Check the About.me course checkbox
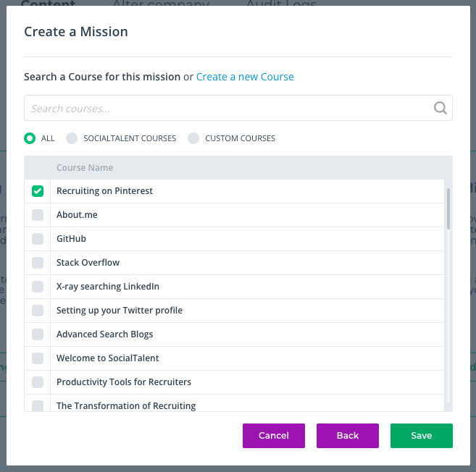 tap(38, 215)
